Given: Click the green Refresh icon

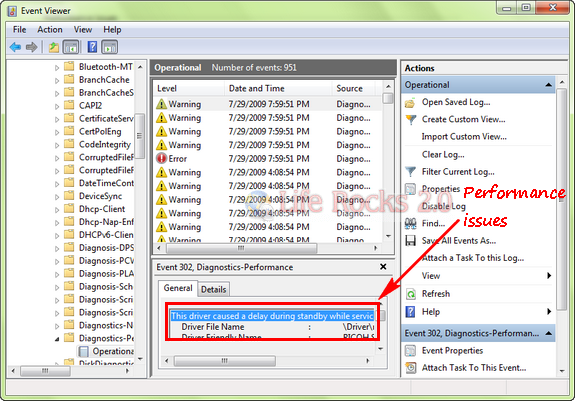Looking at the screenshot, I should pyautogui.click(x=411, y=294).
